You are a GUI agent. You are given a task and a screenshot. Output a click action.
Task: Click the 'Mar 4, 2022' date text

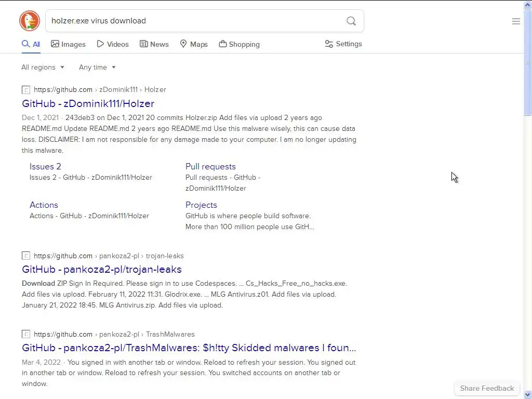(x=41, y=362)
